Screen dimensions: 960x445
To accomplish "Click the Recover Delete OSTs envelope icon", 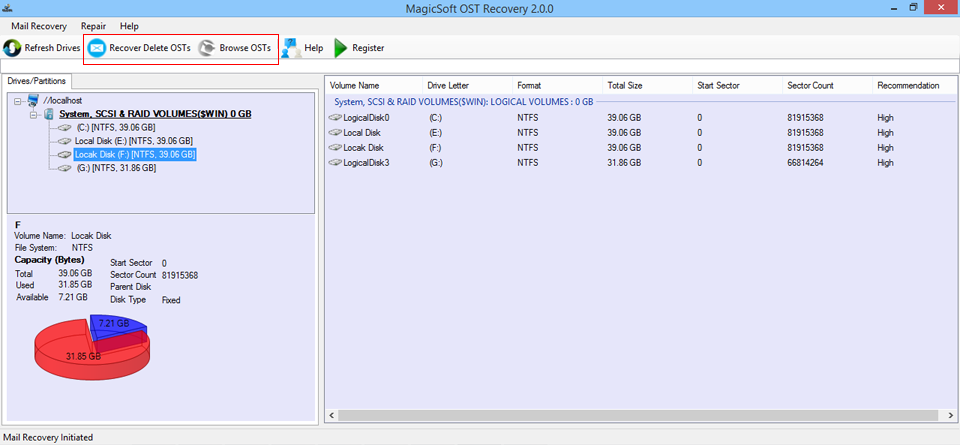I will (97, 48).
